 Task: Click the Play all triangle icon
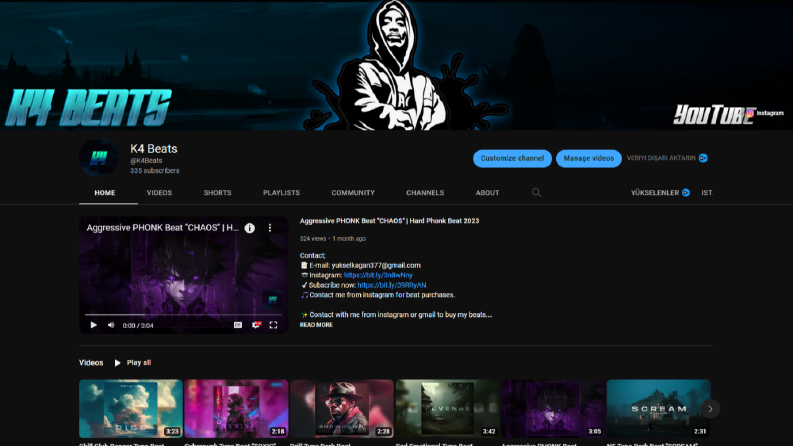(117, 363)
